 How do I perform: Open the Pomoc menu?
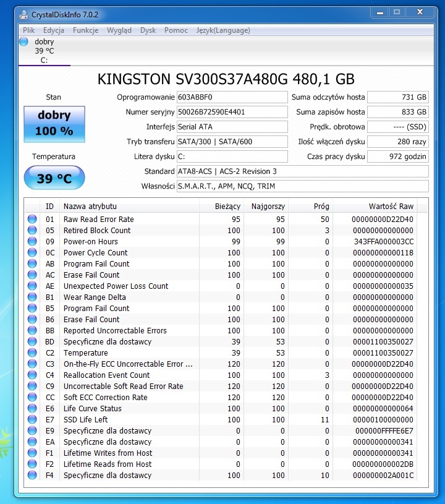[x=176, y=30]
